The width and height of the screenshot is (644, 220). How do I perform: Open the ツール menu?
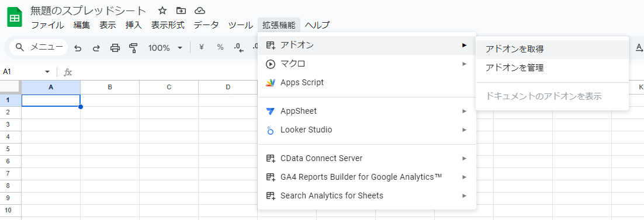click(240, 25)
